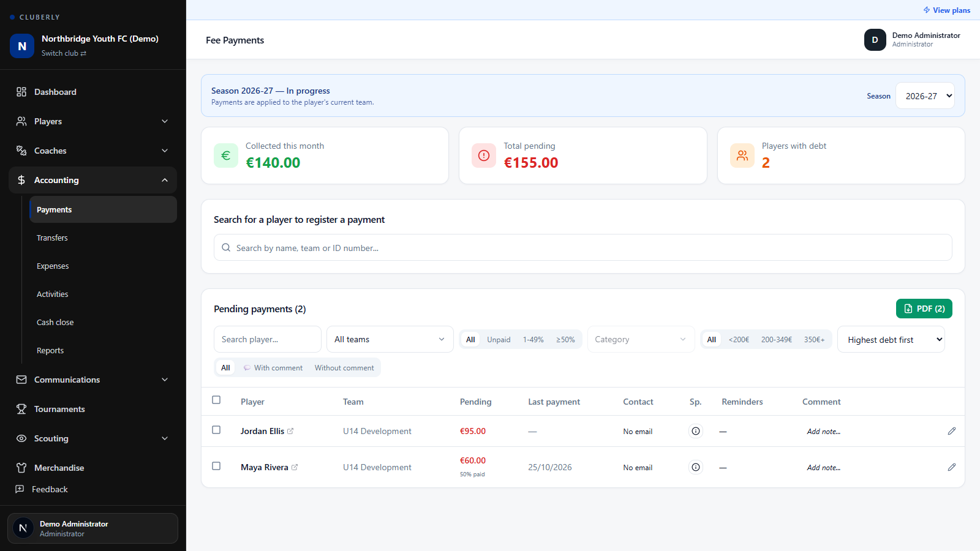Viewport: 980px width, 551px height.
Task: Edit pencil icon for Maya Rivera row
Action: click(952, 467)
